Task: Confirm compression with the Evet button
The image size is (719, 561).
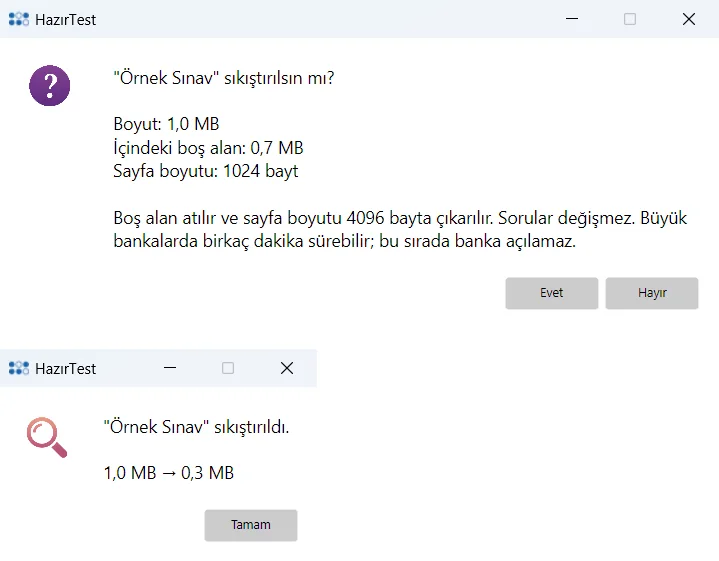Action: tap(552, 293)
